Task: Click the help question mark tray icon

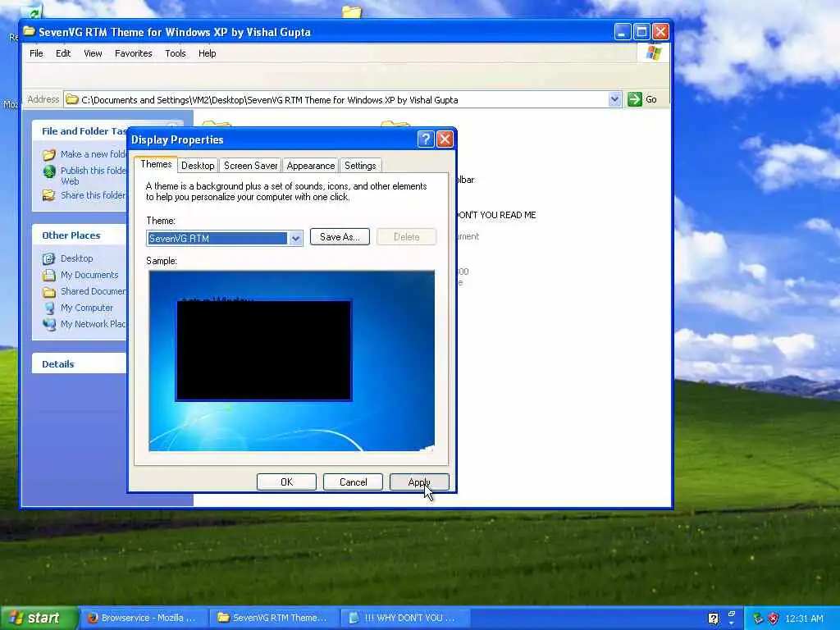Action: (x=713, y=619)
